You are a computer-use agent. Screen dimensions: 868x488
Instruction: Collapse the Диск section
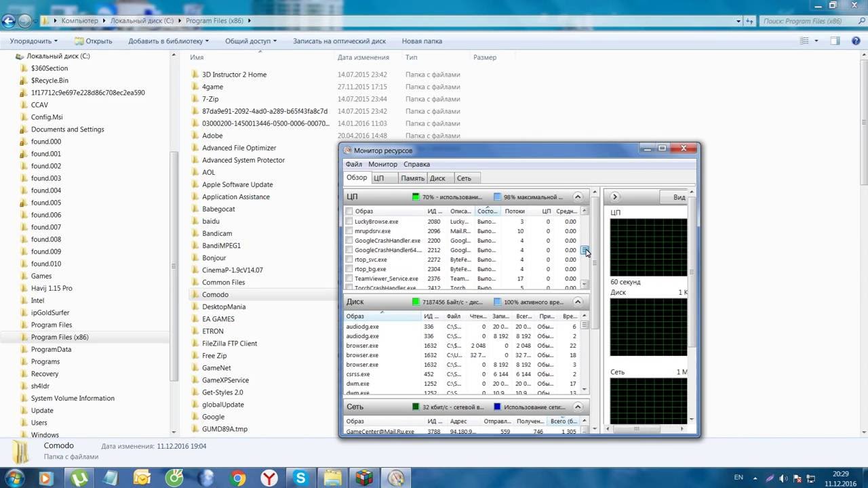coord(578,302)
